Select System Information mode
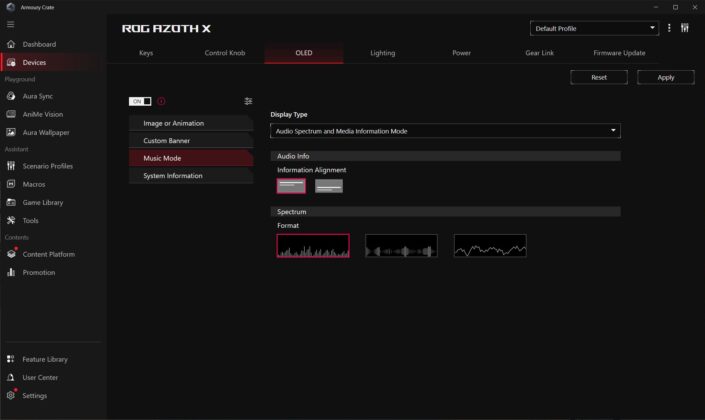This screenshot has height=420, width=705. (x=191, y=175)
